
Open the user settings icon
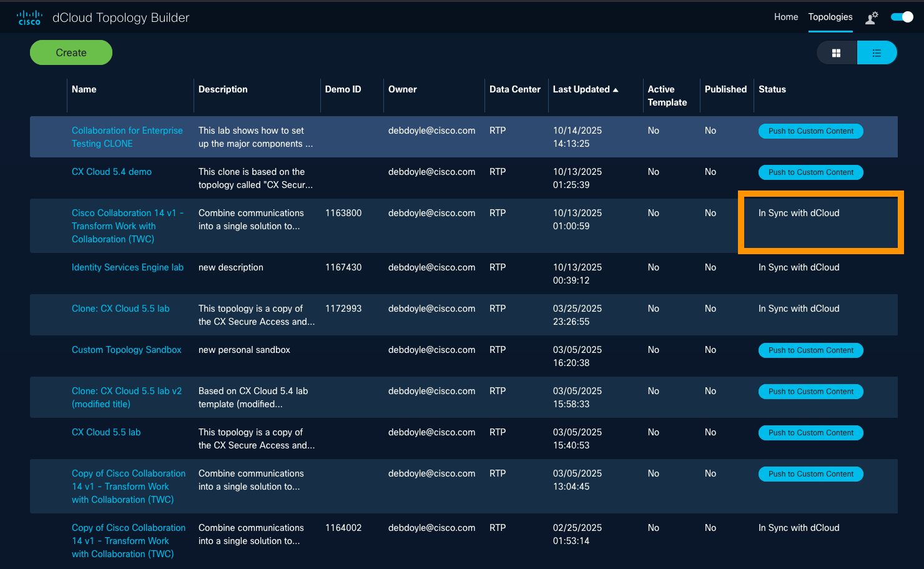pos(872,17)
